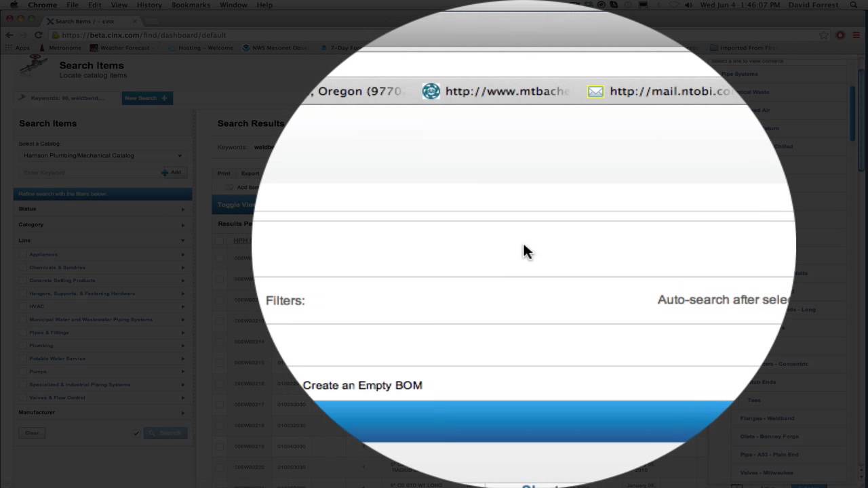Open Chrome's hamburger menu
Viewport: 868px width, 488px height.
tap(858, 35)
